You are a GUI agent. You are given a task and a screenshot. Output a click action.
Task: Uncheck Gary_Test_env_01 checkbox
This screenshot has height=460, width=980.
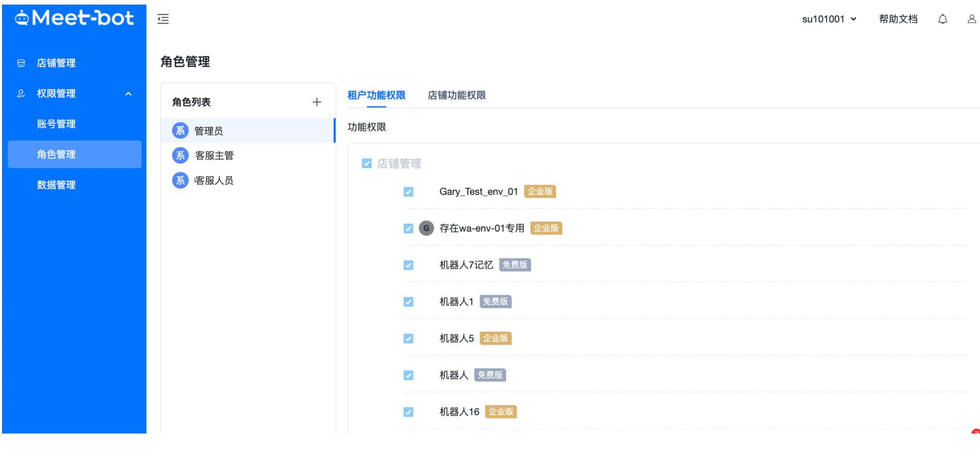point(409,192)
